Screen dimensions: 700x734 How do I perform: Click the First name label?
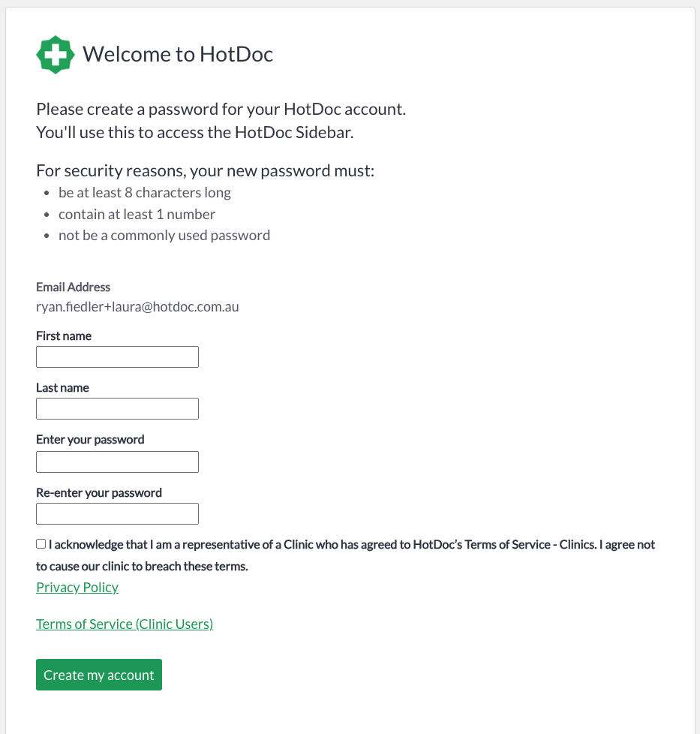point(64,335)
